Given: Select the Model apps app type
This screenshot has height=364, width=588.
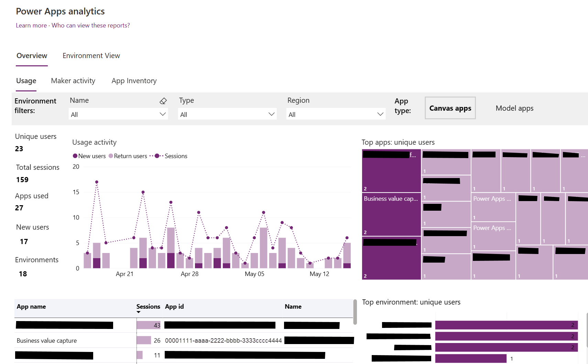Looking at the screenshot, I should tap(514, 108).
